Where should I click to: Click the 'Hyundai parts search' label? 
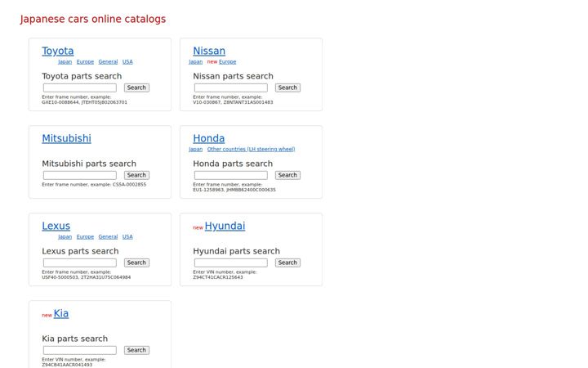pyautogui.click(x=236, y=251)
